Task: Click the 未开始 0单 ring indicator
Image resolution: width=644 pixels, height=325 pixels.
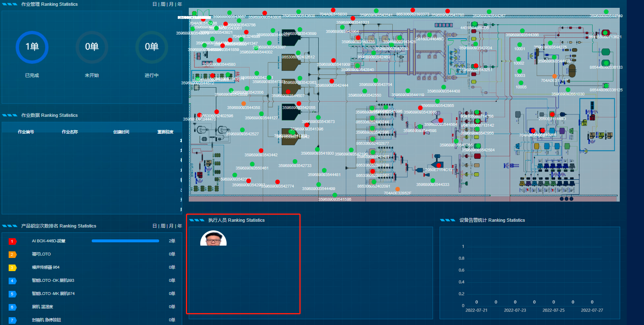Action: 92,47
